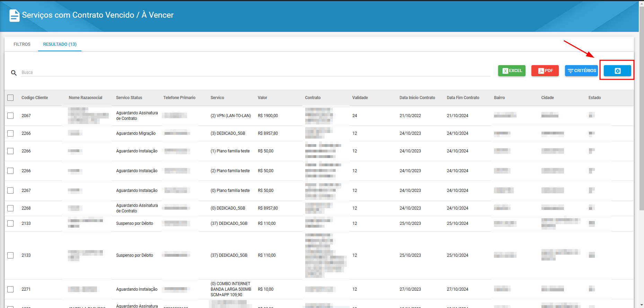Sort by Codigo Cliente column
The height and width of the screenshot is (308, 644).
pyautogui.click(x=35, y=98)
